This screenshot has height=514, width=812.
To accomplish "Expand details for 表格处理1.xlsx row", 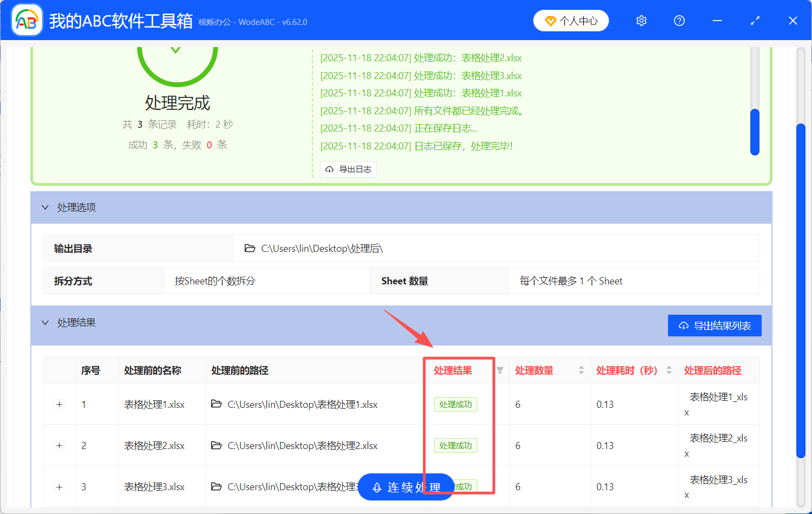I will click(58, 404).
